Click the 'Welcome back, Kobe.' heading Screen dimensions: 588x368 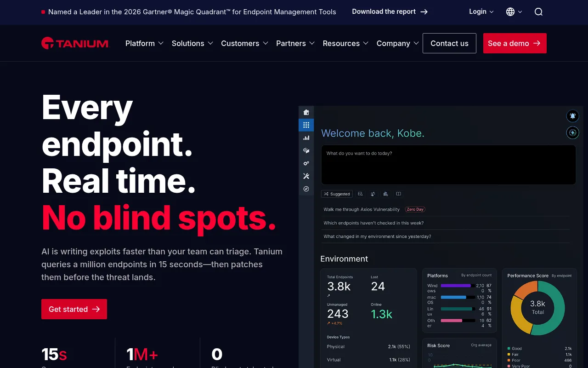point(373,133)
